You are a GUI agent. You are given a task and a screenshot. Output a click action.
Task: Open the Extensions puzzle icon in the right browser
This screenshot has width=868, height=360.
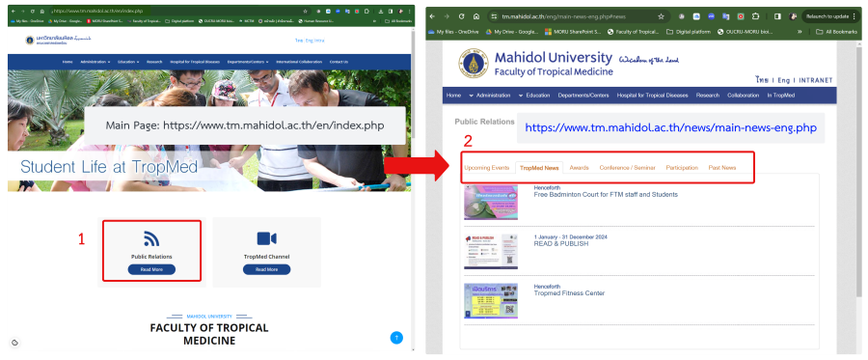tap(755, 16)
